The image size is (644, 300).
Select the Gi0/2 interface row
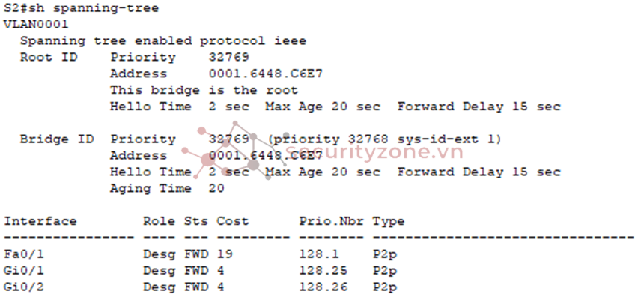(201, 287)
